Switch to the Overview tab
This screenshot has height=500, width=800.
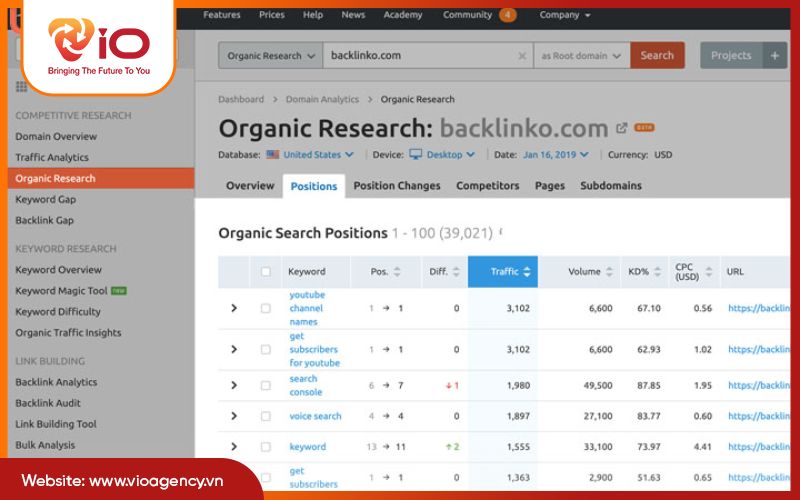point(250,186)
